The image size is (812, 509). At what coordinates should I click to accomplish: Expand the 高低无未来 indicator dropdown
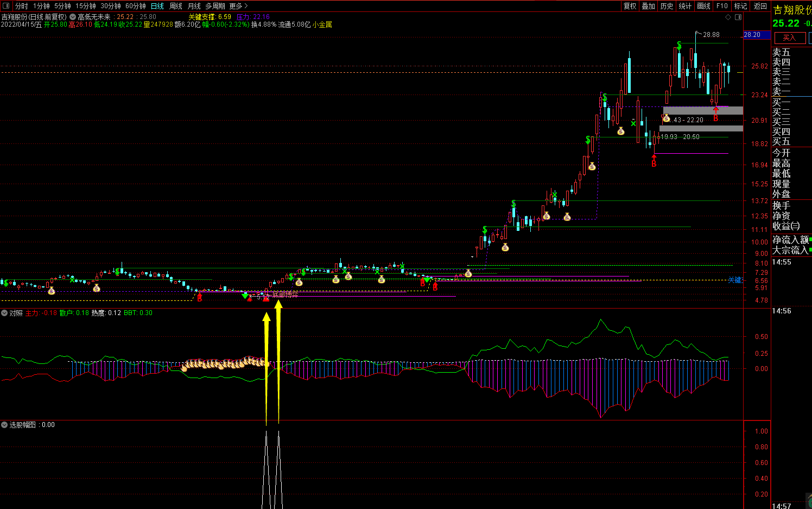coord(73,17)
